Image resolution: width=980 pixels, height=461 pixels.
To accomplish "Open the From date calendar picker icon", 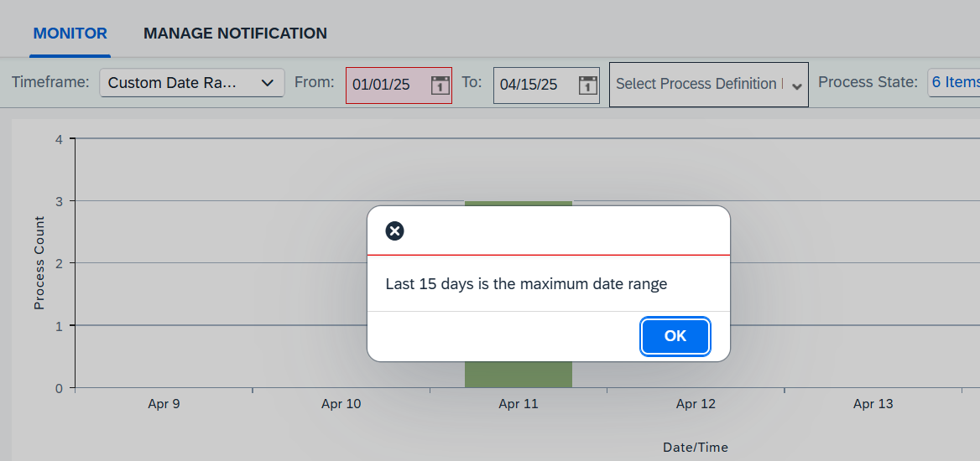I will 440,85.
